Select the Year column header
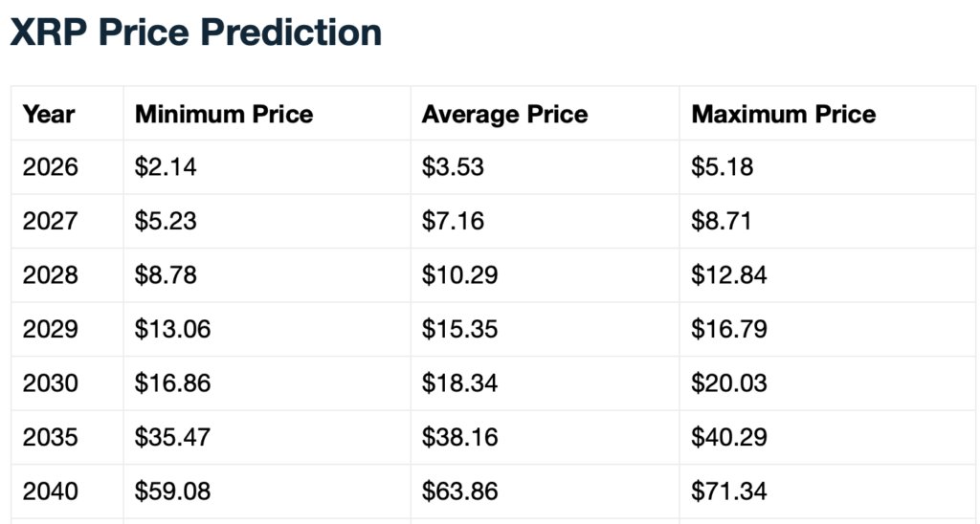This screenshot has height=524, width=980. pos(49,115)
